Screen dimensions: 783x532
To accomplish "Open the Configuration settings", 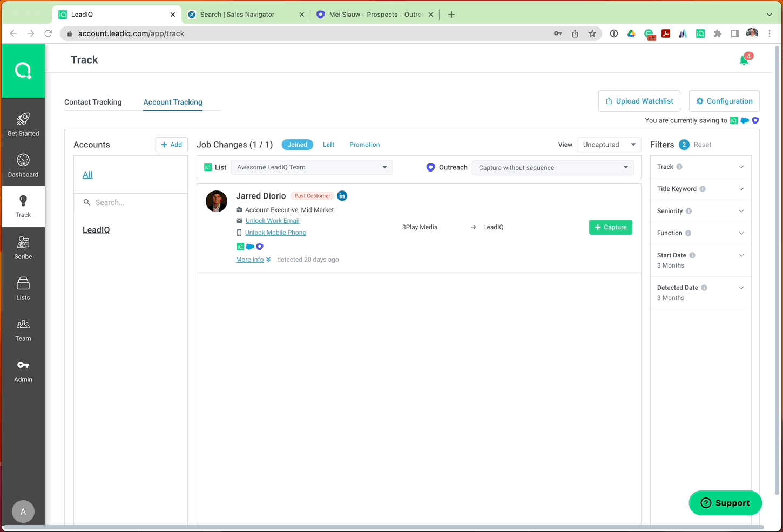I will (x=724, y=101).
